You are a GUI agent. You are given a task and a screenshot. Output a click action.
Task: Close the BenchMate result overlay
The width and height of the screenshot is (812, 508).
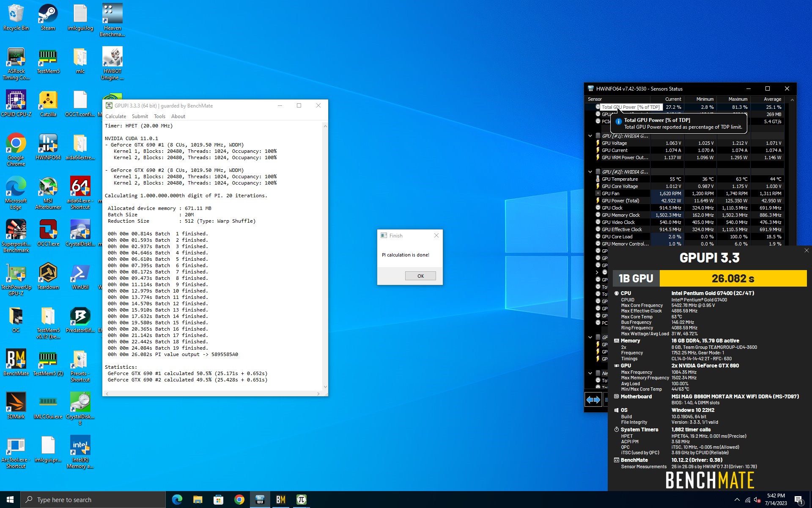[x=807, y=251]
